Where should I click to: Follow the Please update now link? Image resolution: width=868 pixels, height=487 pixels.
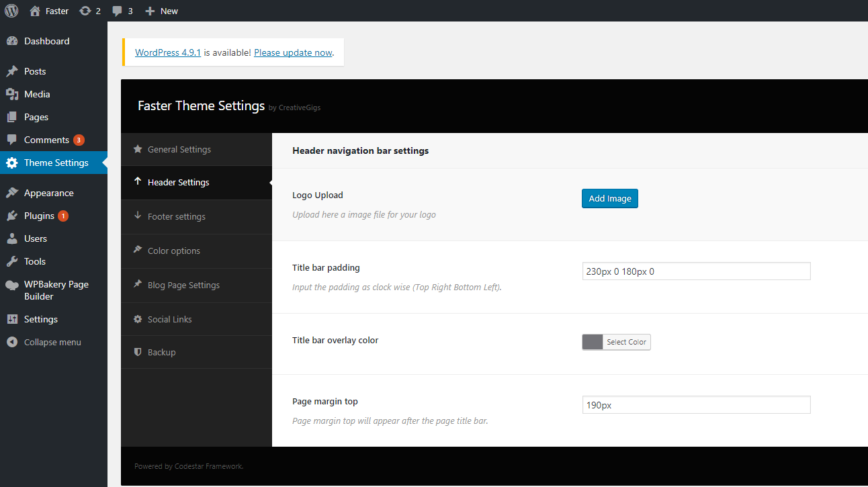pyautogui.click(x=293, y=52)
